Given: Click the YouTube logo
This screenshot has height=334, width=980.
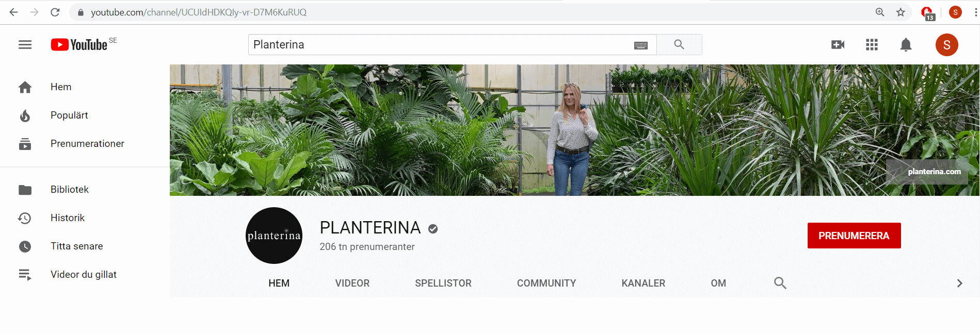Looking at the screenshot, I should tap(79, 45).
